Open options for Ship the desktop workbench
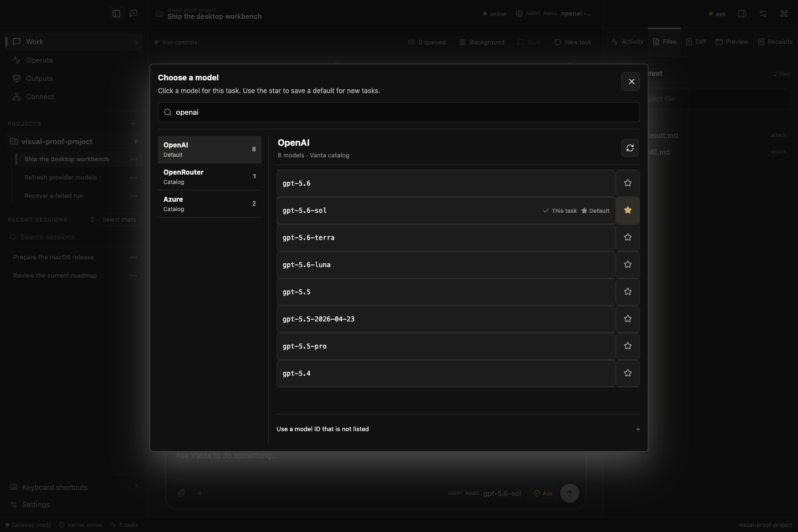The width and height of the screenshot is (798, 532). [134, 159]
